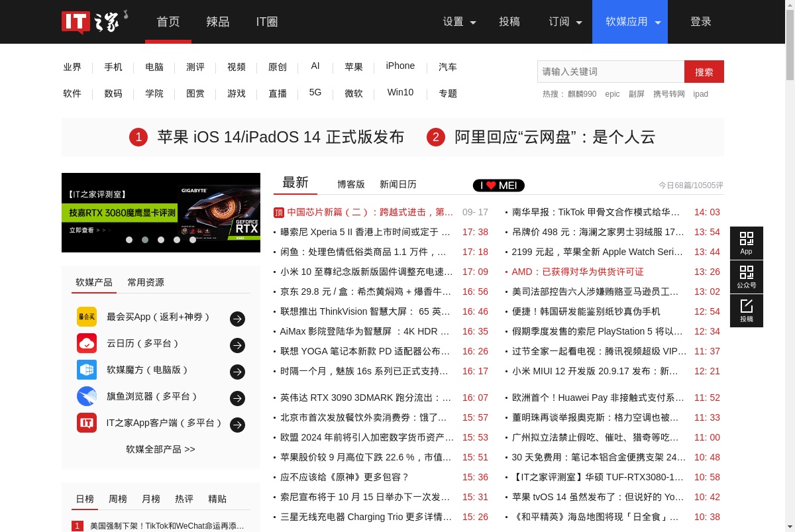Click the 旗鱼浏览器 icon
Screen dimensions: 795x532
[x=87, y=396]
